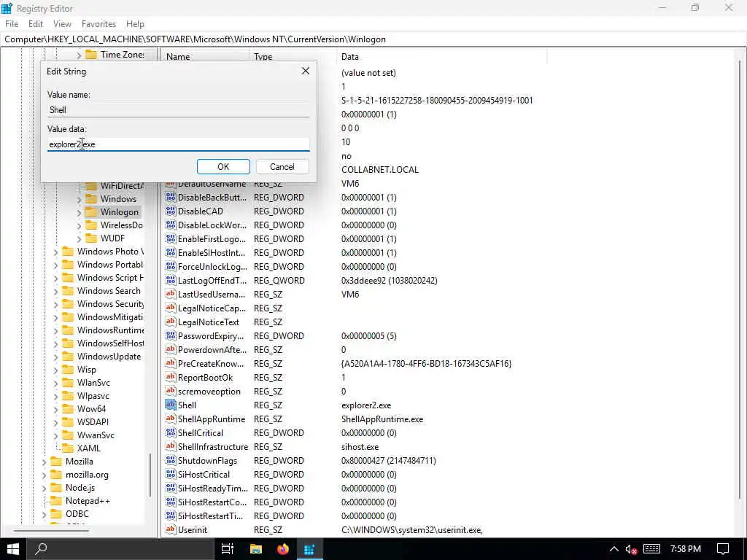Viewport: 747px width, 560px height.
Task: Cancel the Edit String dialog
Action: pyautogui.click(x=282, y=167)
